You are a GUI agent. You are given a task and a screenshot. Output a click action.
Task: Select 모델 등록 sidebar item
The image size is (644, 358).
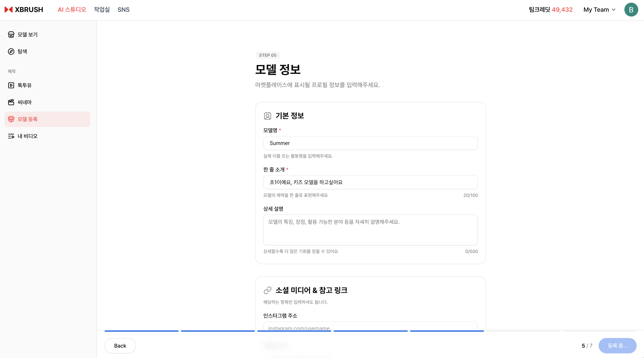pos(47,119)
